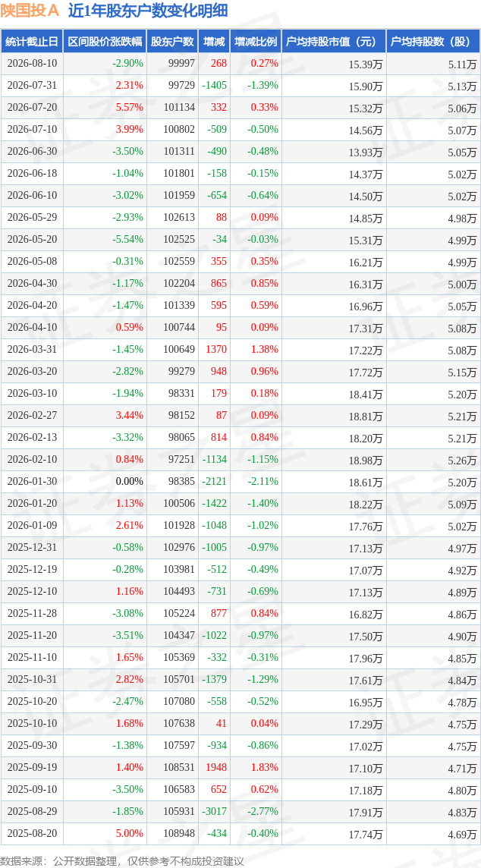Select the -2.77% change ratio cell
This screenshot has width=481, height=868.
click(263, 812)
